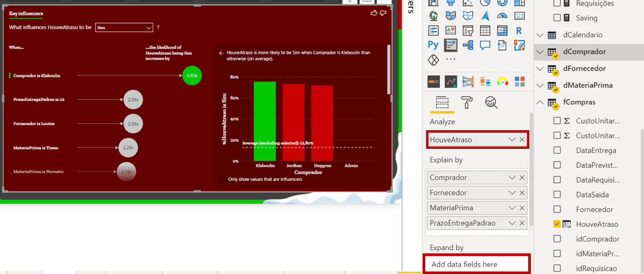The image size is (644, 274).
Task: Check the DataEntrega field checkbox
Action: point(557,150)
